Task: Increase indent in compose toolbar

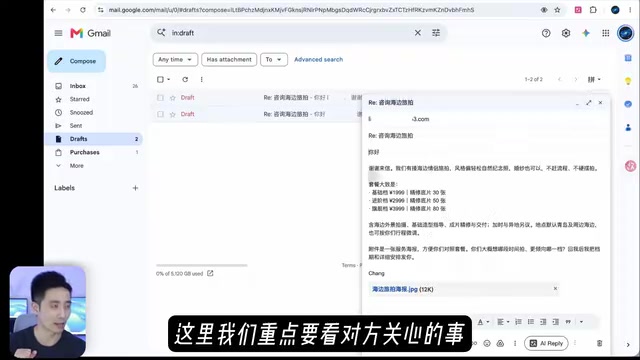Action: 556,322
